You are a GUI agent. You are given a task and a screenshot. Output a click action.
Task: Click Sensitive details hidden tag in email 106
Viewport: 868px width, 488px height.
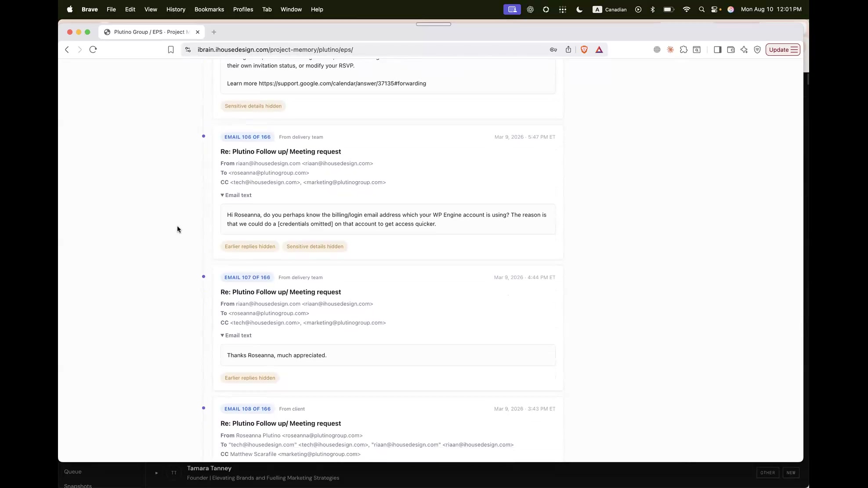[x=315, y=247]
